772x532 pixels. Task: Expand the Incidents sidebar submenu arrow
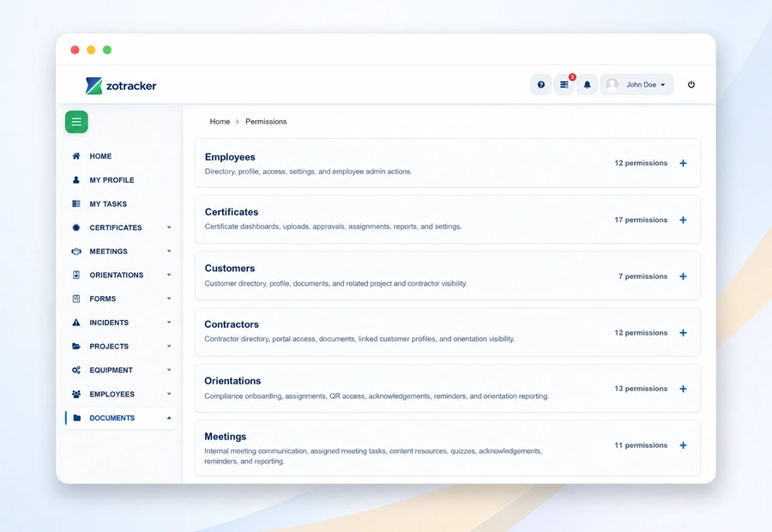pyautogui.click(x=169, y=322)
